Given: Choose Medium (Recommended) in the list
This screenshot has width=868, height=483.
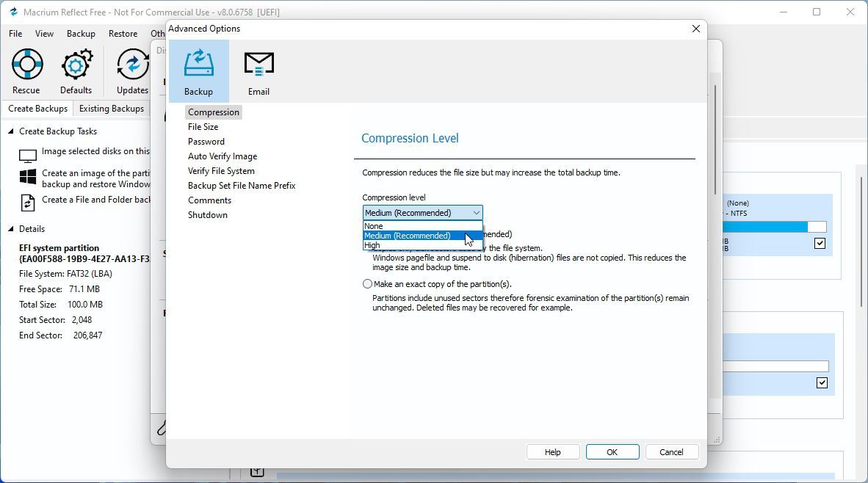Looking at the screenshot, I should (422, 236).
